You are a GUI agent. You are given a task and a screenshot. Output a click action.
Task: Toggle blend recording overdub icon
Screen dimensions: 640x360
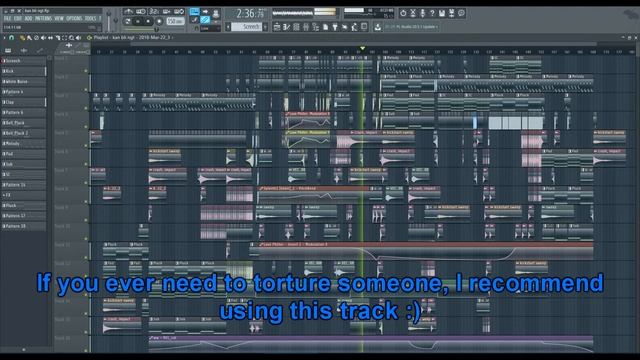(167, 11)
